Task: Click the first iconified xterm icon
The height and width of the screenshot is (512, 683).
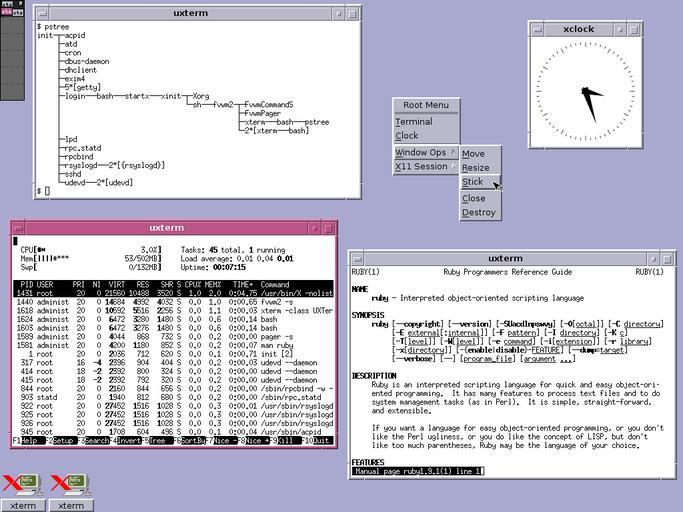Action: [x=22, y=485]
